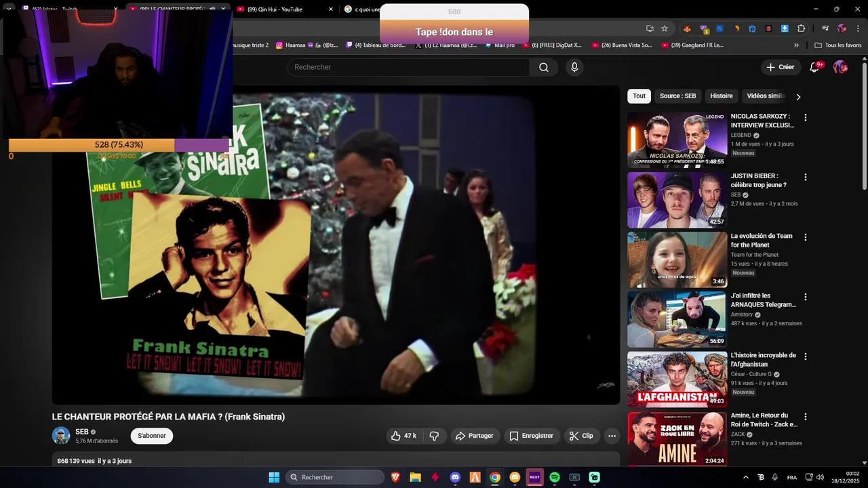Open more actions ellipsis below the video

pos(612,436)
